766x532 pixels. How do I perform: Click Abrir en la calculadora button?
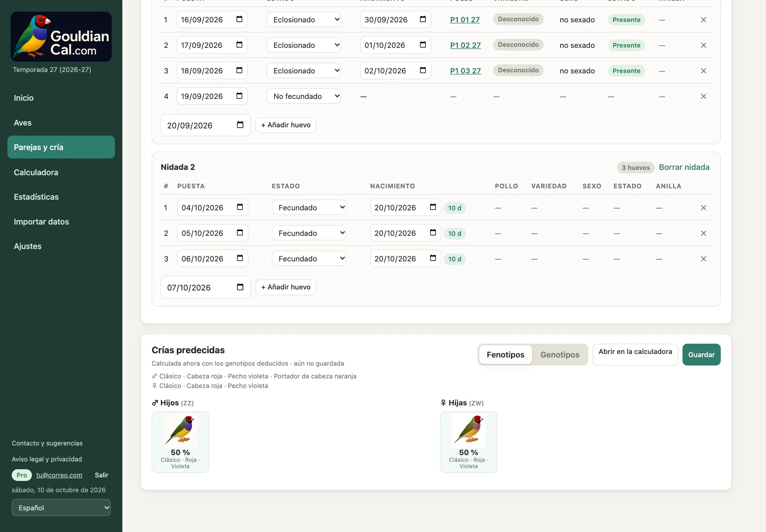(x=635, y=354)
